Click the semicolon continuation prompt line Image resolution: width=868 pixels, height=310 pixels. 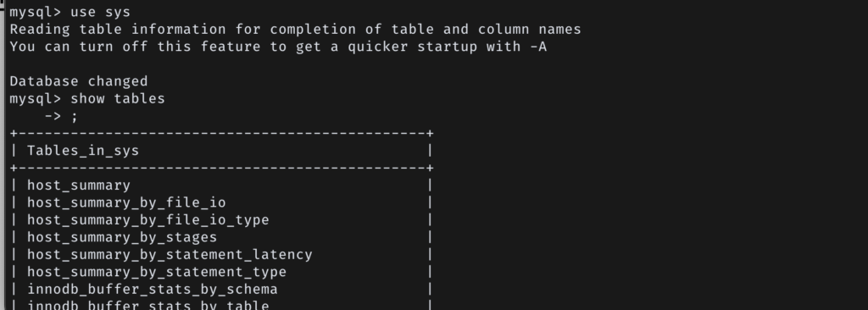[61, 116]
